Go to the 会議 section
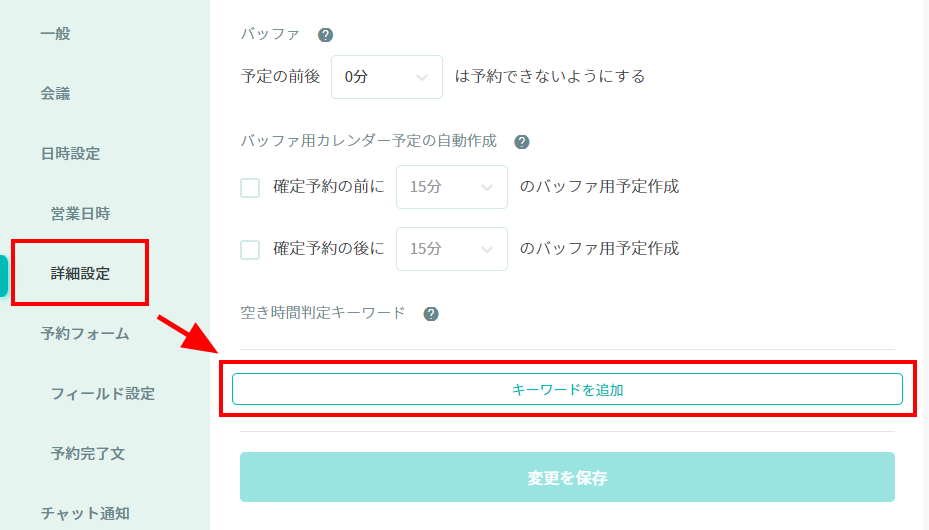929x530 pixels. coord(56,94)
